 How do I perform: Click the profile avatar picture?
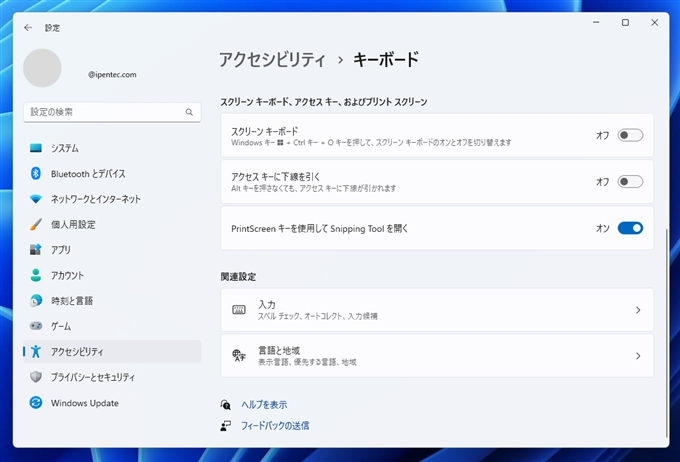pyautogui.click(x=42, y=68)
